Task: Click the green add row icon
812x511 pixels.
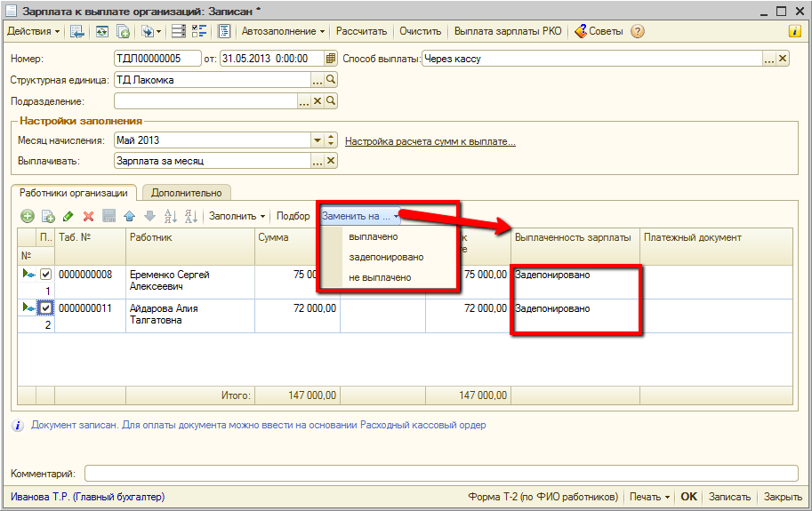Action: pos(28,216)
